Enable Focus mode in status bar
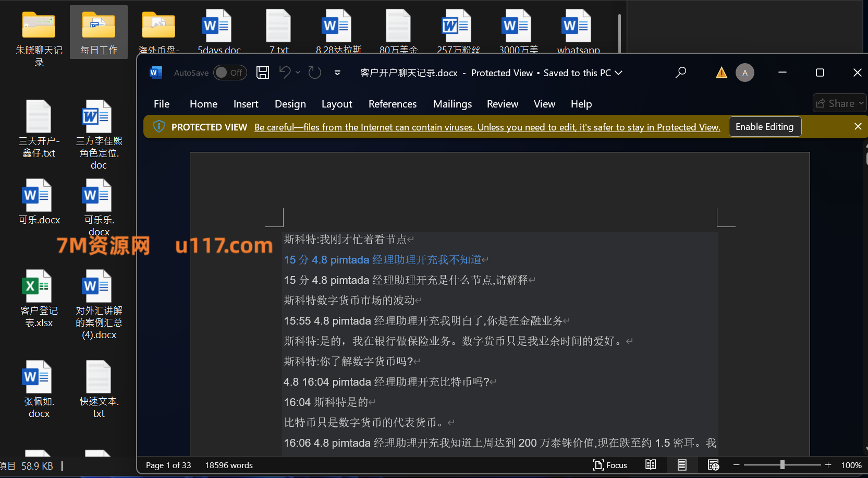The image size is (868, 478). point(610,465)
